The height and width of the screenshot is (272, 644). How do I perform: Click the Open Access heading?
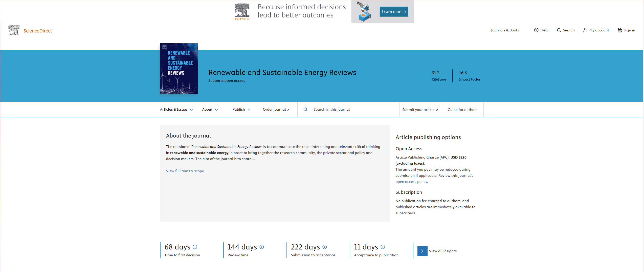click(x=409, y=149)
